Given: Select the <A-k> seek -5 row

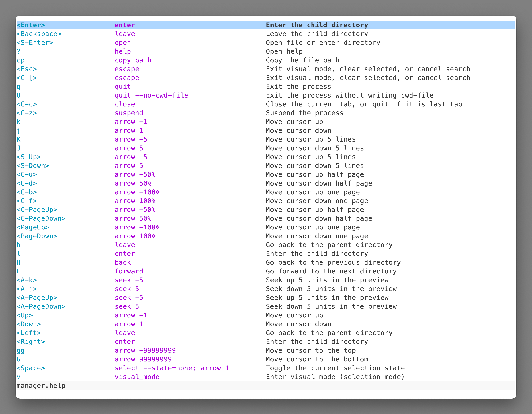Looking at the screenshot, I should coord(27,280).
